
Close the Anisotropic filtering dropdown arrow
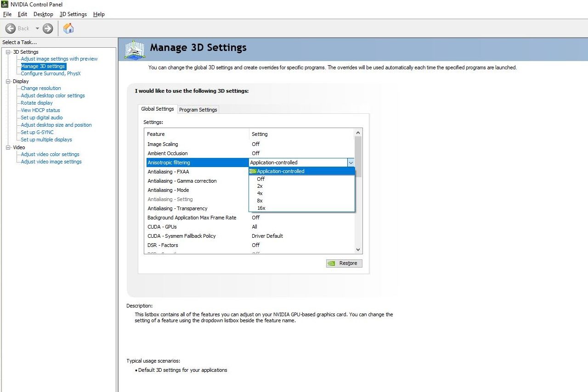click(x=351, y=162)
